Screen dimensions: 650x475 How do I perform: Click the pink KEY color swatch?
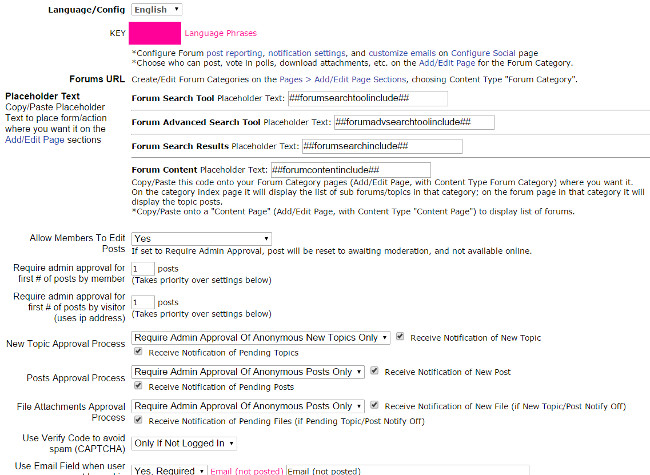tap(148, 32)
